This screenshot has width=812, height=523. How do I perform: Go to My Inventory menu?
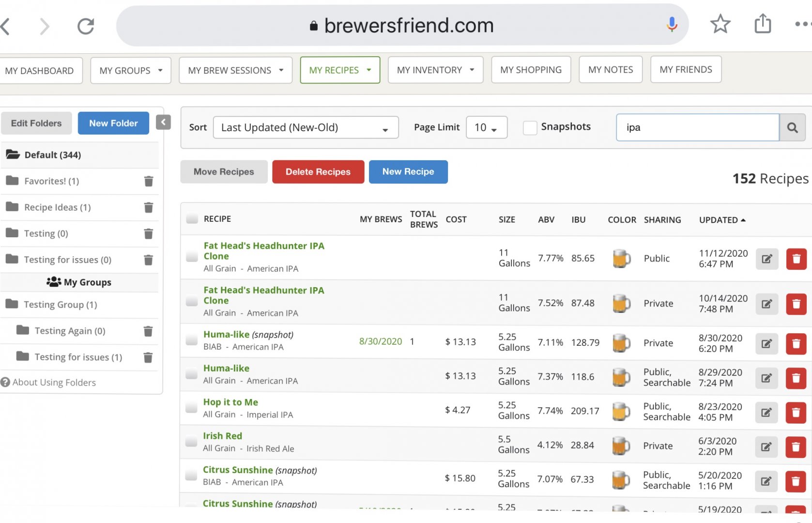[x=435, y=70]
